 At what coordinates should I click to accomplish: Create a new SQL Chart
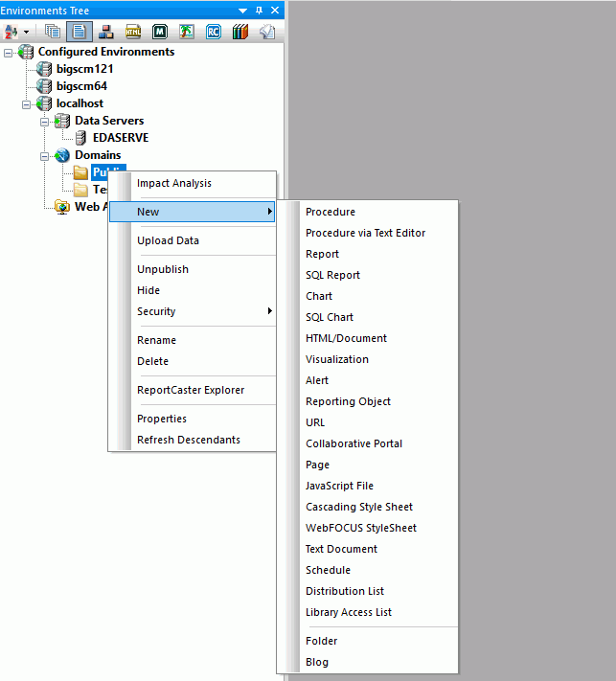pyautogui.click(x=330, y=317)
